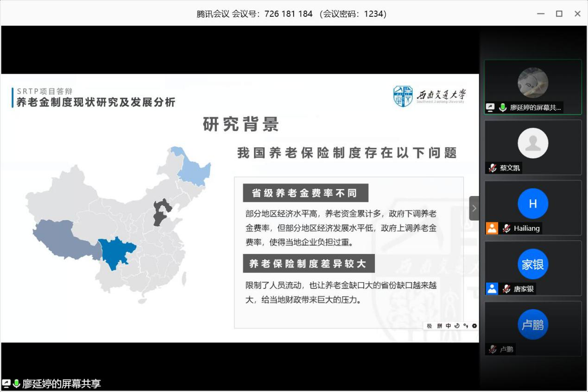
Task: Open the input method settings hexagon icon
Action: [474, 326]
